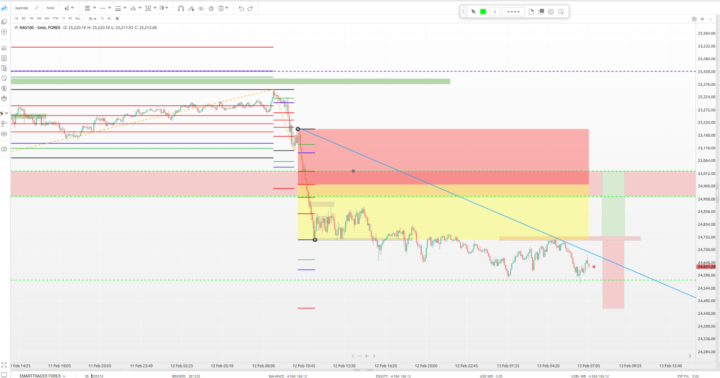This screenshot has height=378, width=720.
Task: Select the 1Y range tab
Action: pos(63,18)
